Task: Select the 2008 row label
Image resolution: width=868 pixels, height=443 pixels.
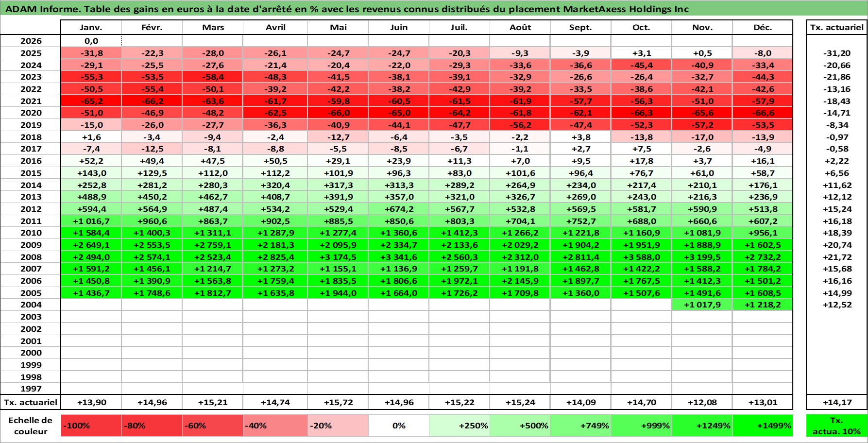Action: [x=31, y=257]
